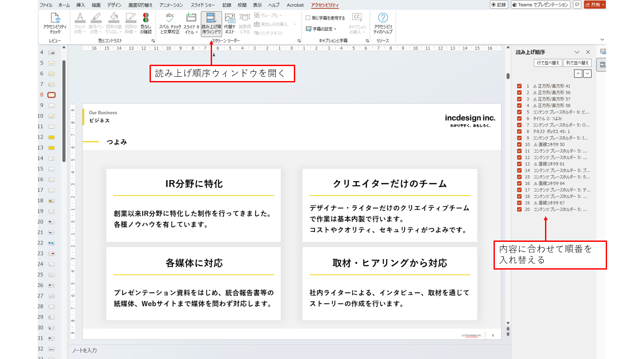The height and width of the screenshot is (359, 644).
Task: Uncheck item 1 正方形/長方形 41
Action: tap(520, 86)
